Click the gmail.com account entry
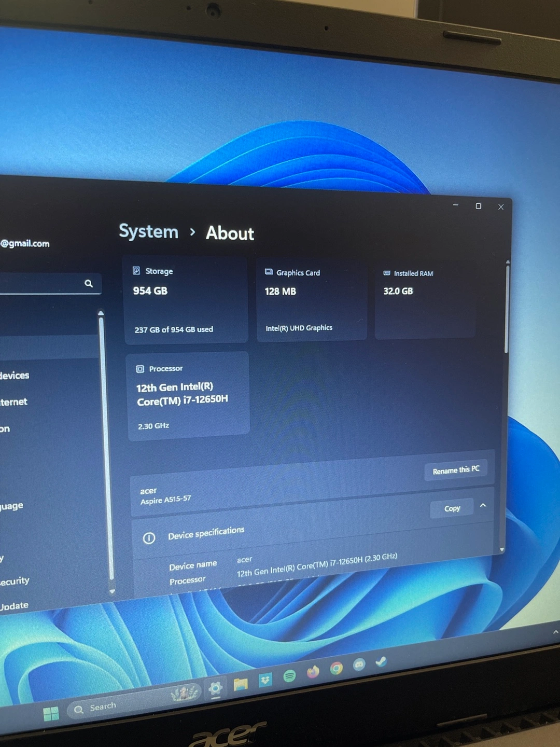 (25, 243)
